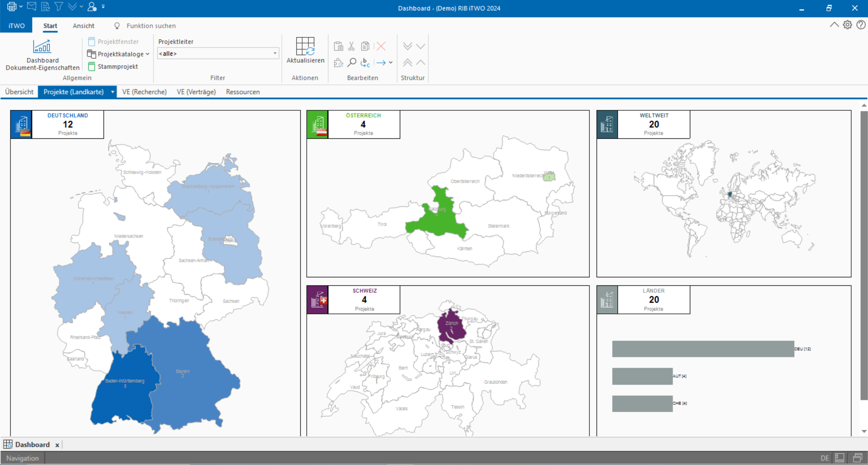This screenshot has height=465, width=868.
Task: Click the DEU [12] bar in the Länder chart
Action: [702, 349]
